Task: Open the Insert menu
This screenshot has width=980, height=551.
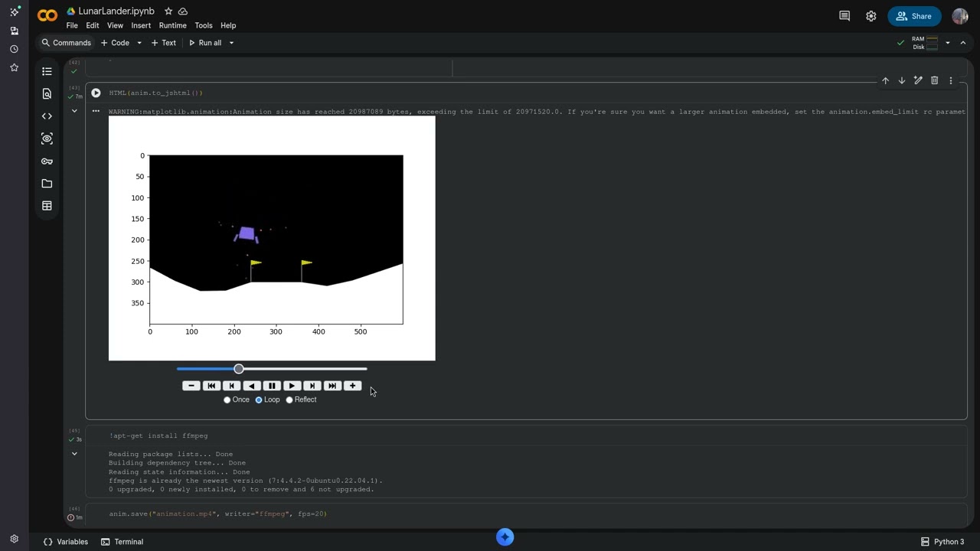Action: (x=141, y=25)
